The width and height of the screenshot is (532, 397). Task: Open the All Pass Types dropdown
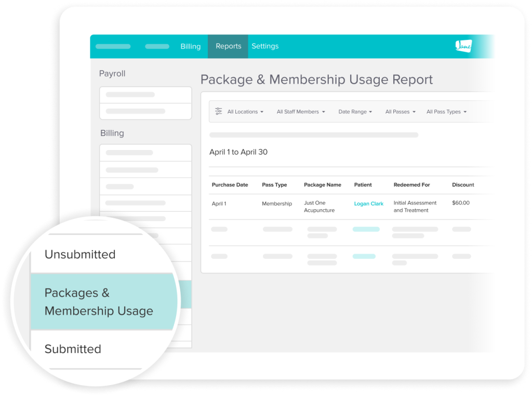coord(446,112)
